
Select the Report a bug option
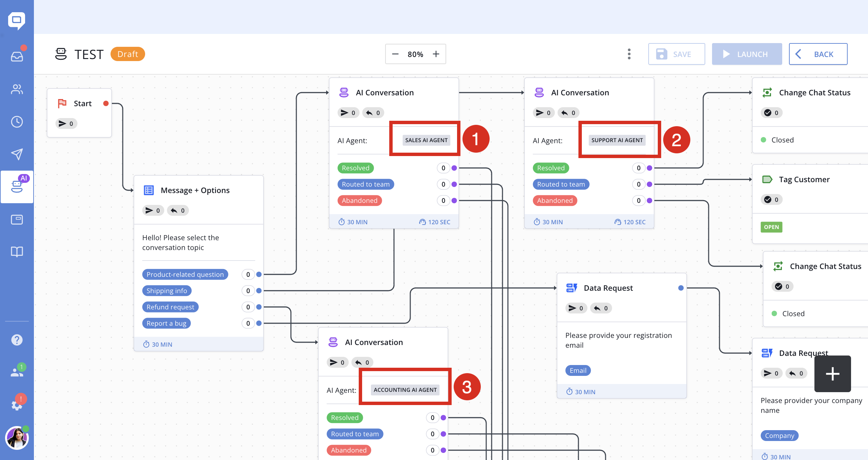[x=166, y=323]
